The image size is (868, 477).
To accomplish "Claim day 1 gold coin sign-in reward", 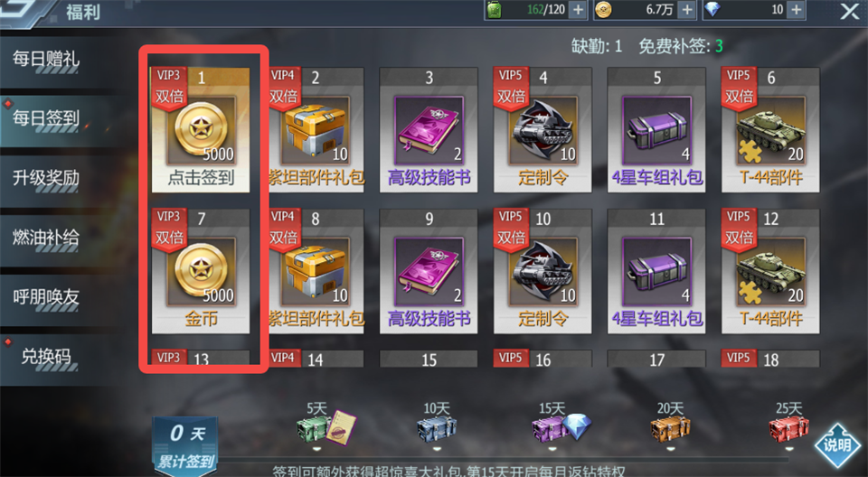I will (x=201, y=130).
